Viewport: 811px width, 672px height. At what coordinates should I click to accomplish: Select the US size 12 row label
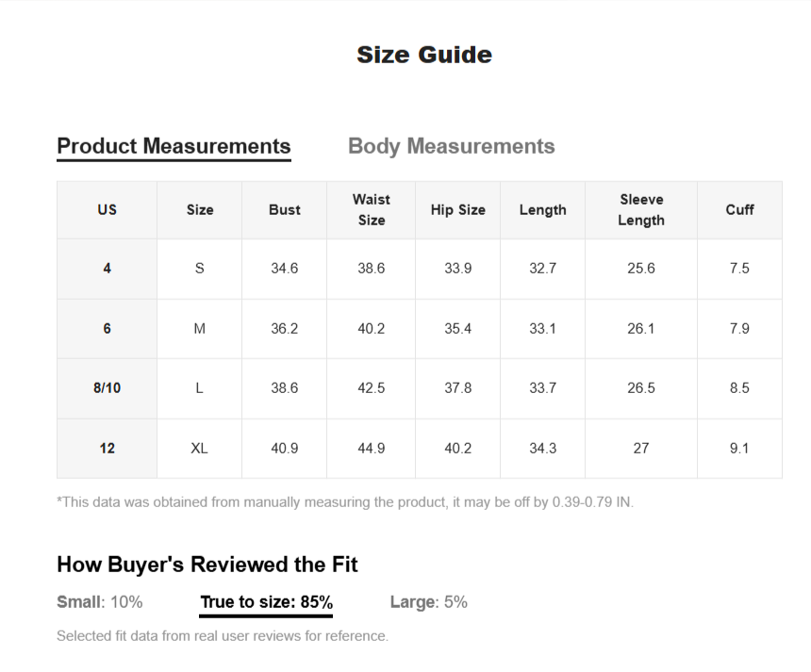[108, 449]
